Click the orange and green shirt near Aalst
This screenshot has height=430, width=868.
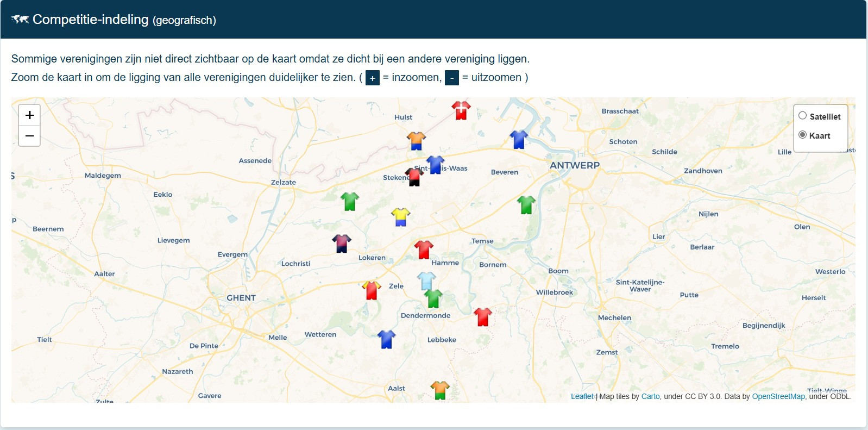tap(440, 390)
